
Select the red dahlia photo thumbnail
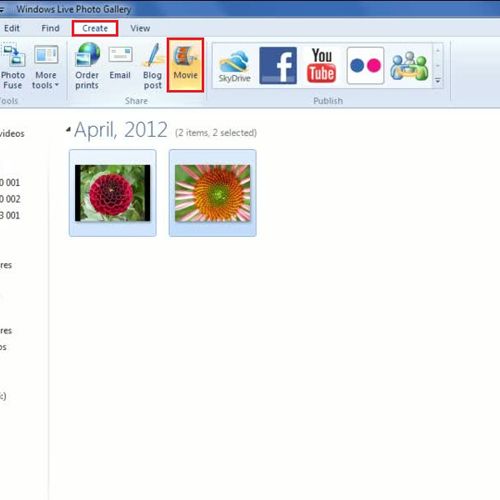click(113, 193)
